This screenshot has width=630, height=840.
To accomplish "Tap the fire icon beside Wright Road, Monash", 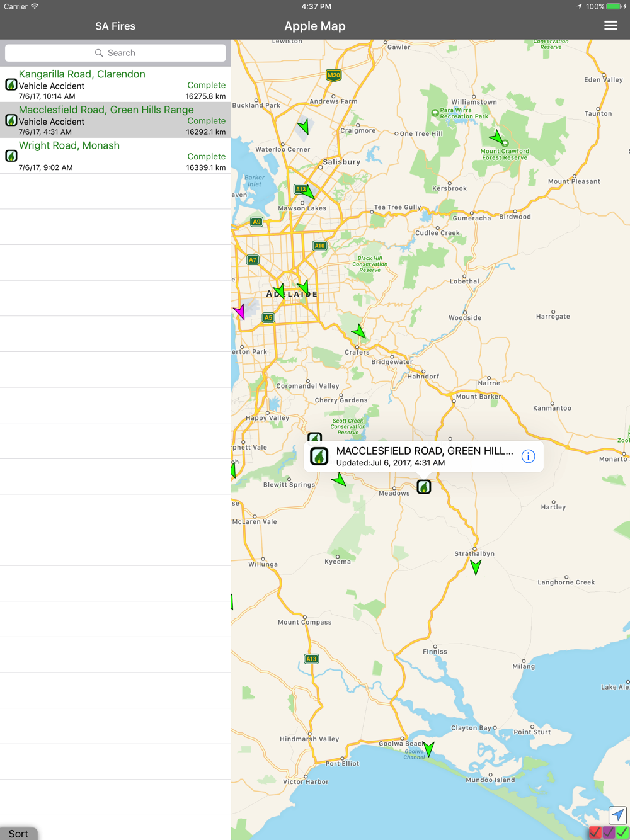I will [x=11, y=156].
